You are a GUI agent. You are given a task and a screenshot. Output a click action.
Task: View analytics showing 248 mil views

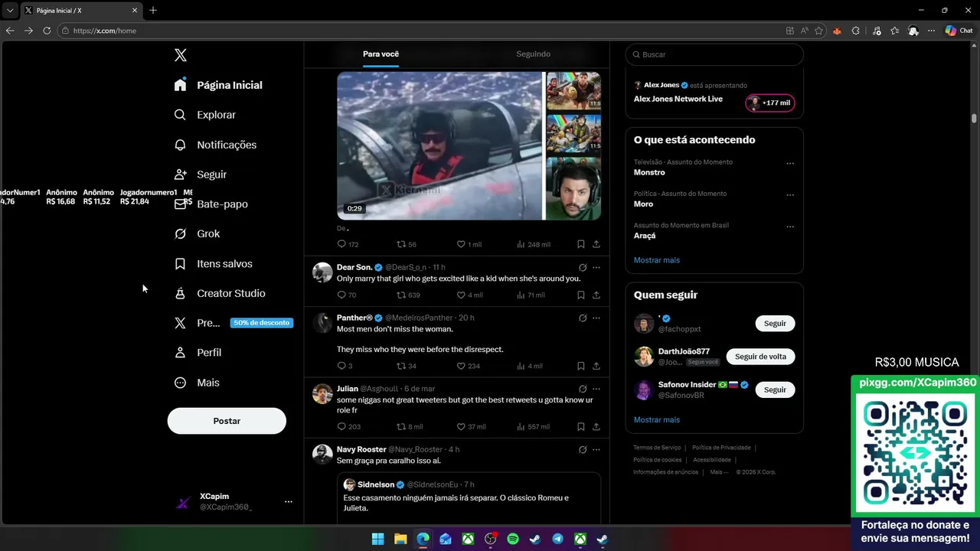coord(534,244)
